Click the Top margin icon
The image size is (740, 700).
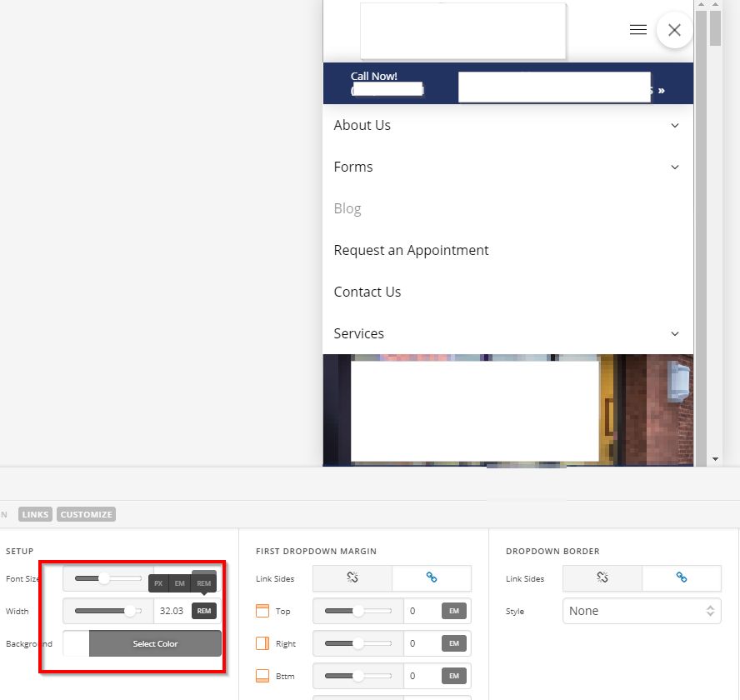coord(262,611)
